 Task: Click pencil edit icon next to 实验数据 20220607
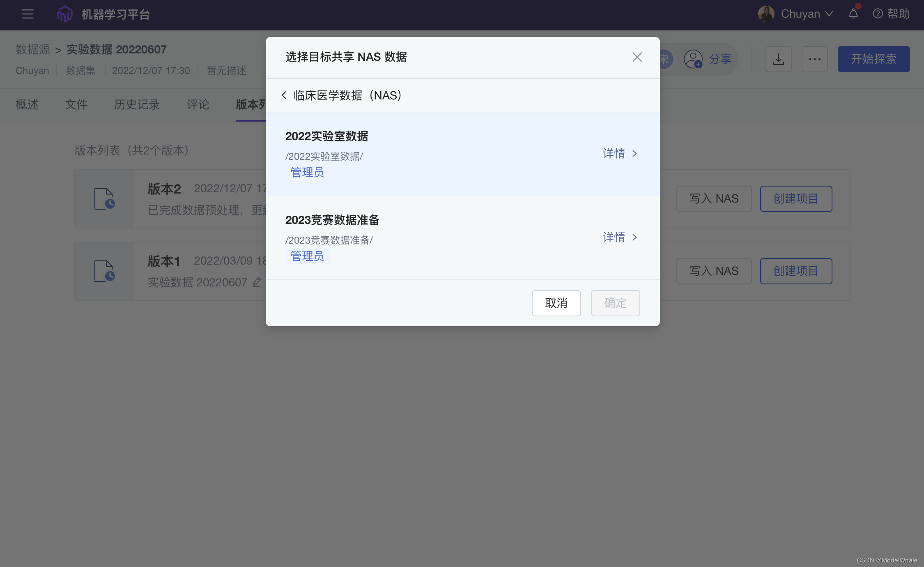point(257,282)
